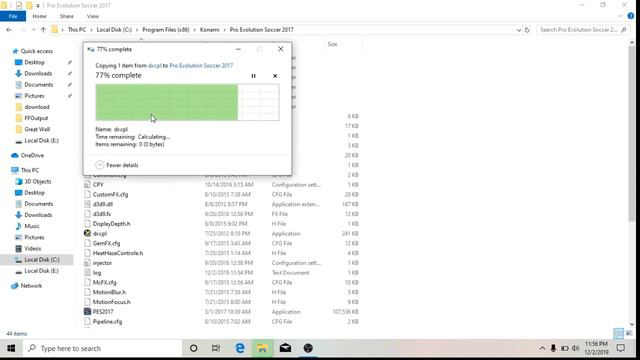The height and width of the screenshot is (360, 640).
Task: Open Explorer Help icon
Action: point(631,16)
